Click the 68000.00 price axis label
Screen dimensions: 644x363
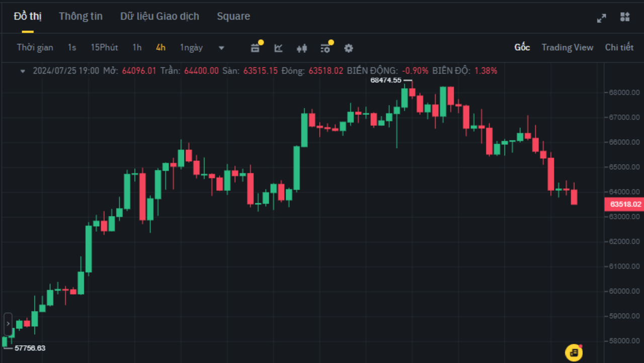(x=625, y=93)
